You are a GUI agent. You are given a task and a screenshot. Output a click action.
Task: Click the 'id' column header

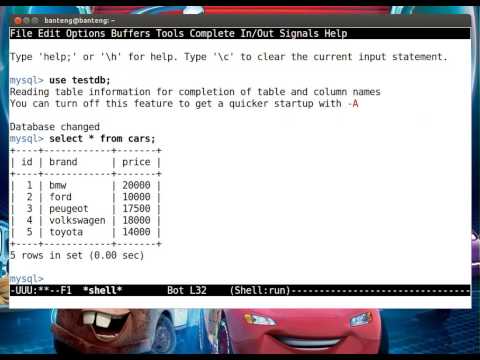click(27, 162)
